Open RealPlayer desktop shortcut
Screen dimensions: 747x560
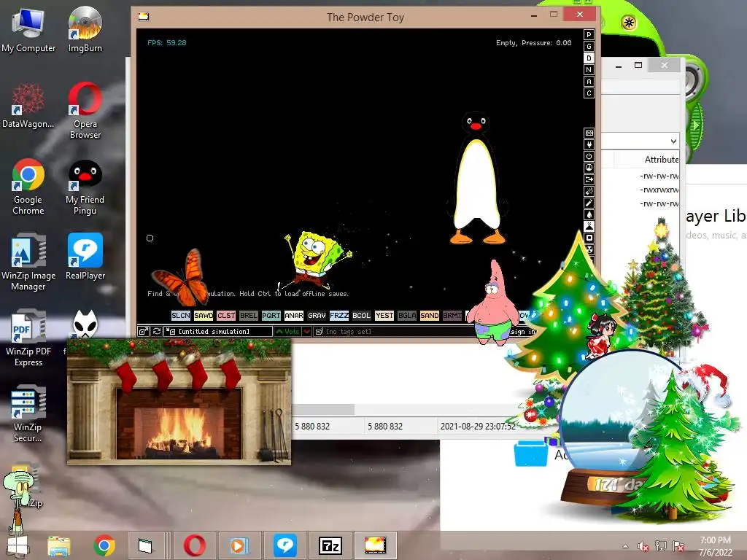[85, 256]
